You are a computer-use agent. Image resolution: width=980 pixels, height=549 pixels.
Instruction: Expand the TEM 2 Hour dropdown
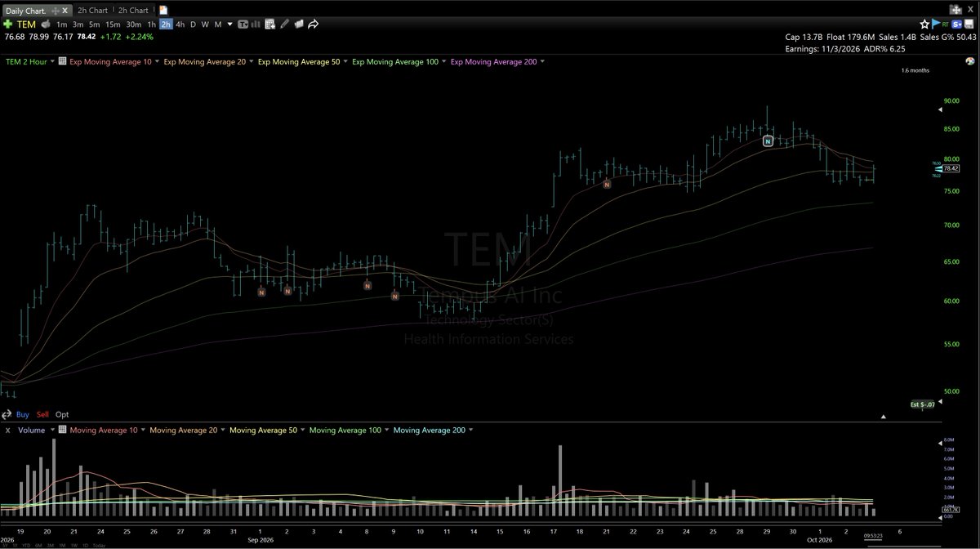[x=53, y=62]
